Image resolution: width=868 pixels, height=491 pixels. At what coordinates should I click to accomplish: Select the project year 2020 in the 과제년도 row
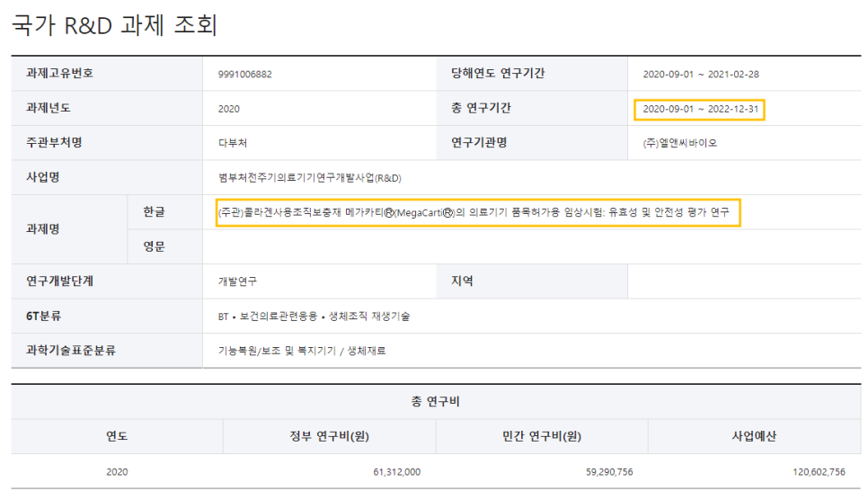click(228, 109)
